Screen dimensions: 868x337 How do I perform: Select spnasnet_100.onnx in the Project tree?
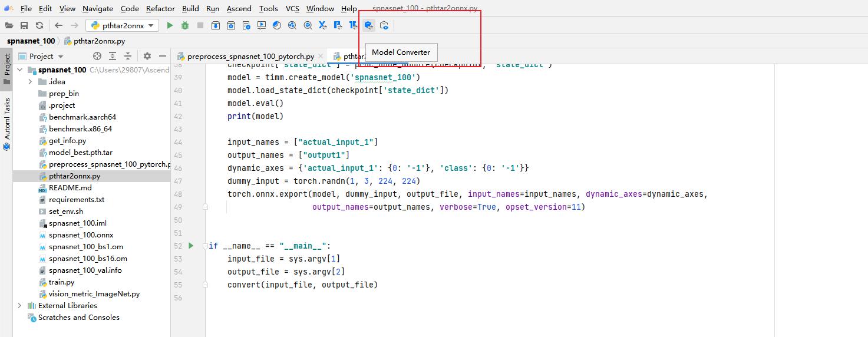pos(81,234)
